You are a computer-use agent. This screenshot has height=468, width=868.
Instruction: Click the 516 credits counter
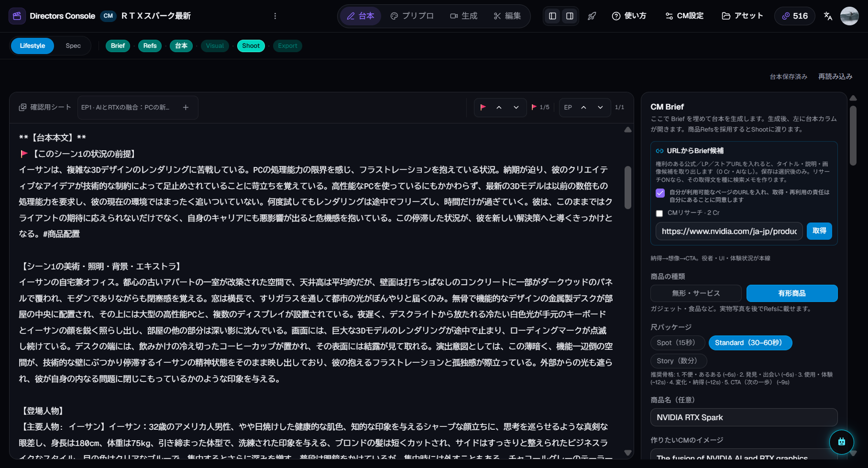coord(795,16)
